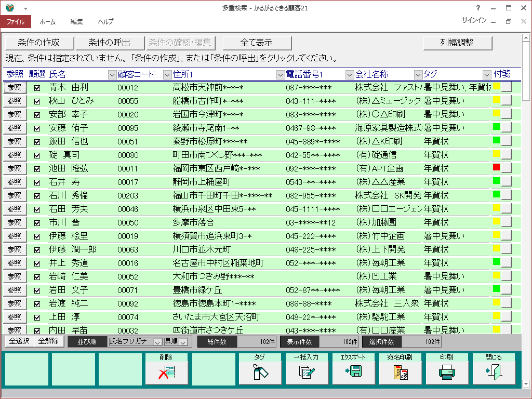Click the エクスポート export icon
This screenshot has width=532, height=399.
(353, 372)
